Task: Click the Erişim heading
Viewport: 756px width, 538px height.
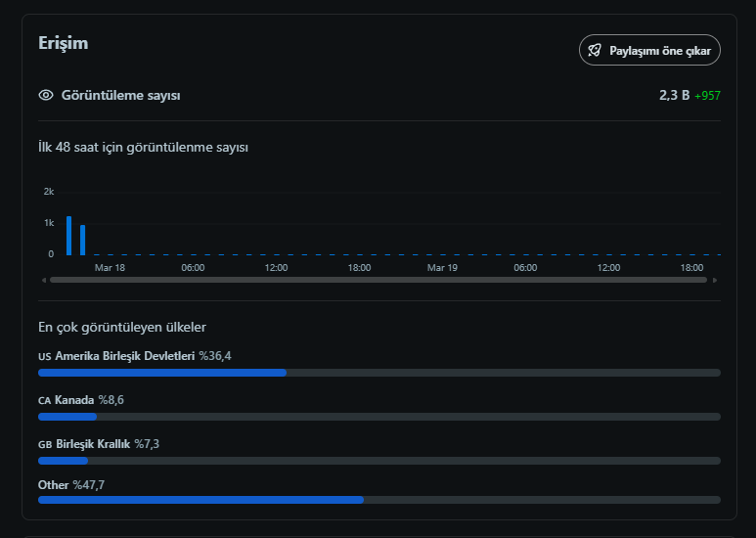Action: coord(64,43)
